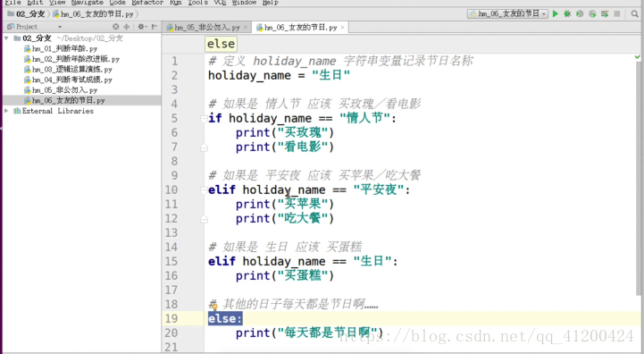Open Project panel gear settings icon

point(141,27)
